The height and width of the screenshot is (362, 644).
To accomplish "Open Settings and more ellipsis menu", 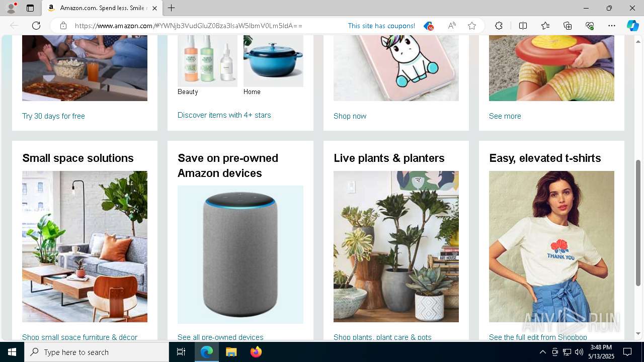I will (612, 26).
